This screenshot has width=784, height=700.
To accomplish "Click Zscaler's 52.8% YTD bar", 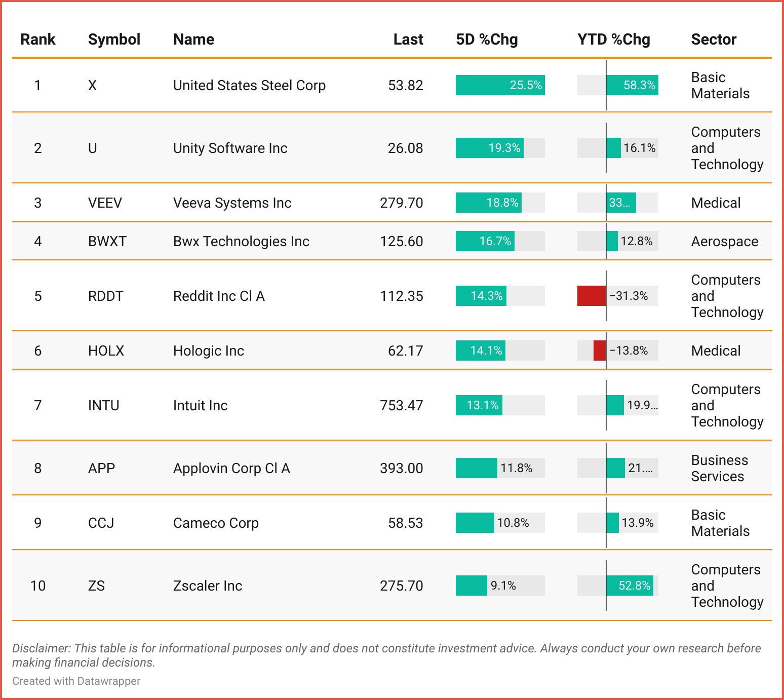I will pyautogui.click(x=630, y=586).
